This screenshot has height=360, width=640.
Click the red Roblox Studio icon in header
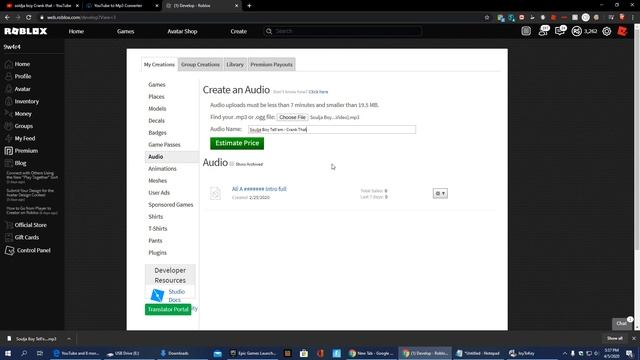click(x=622, y=31)
